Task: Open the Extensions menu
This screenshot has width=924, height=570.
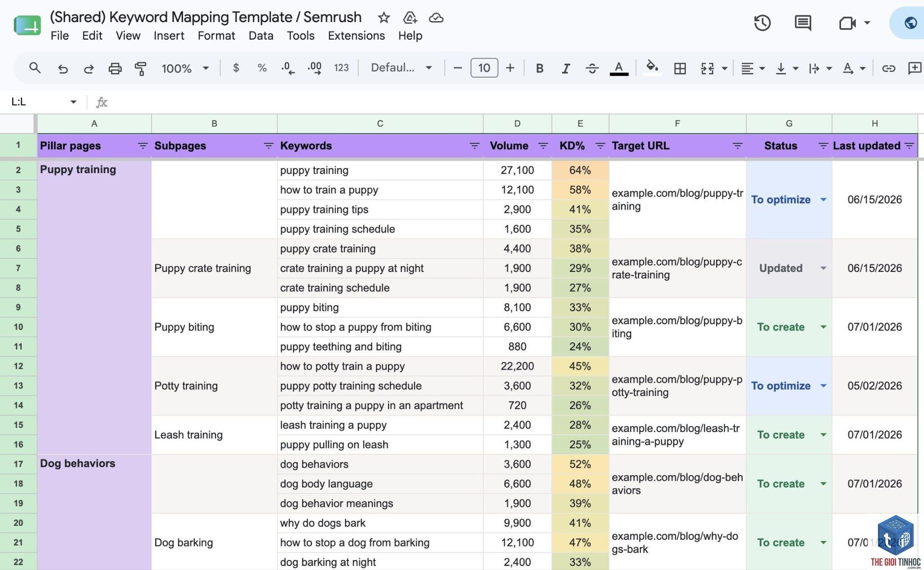Action: click(x=356, y=36)
